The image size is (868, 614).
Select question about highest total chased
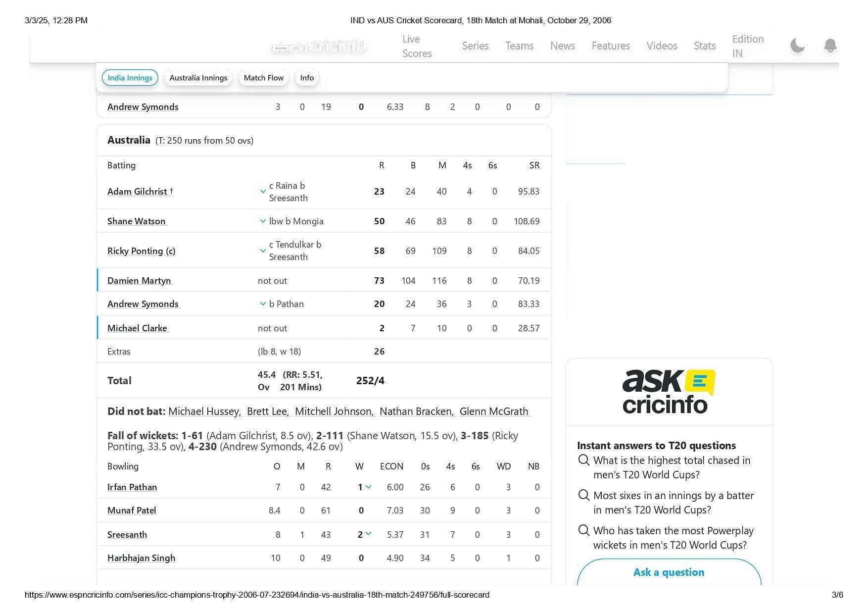pos(672,467)
